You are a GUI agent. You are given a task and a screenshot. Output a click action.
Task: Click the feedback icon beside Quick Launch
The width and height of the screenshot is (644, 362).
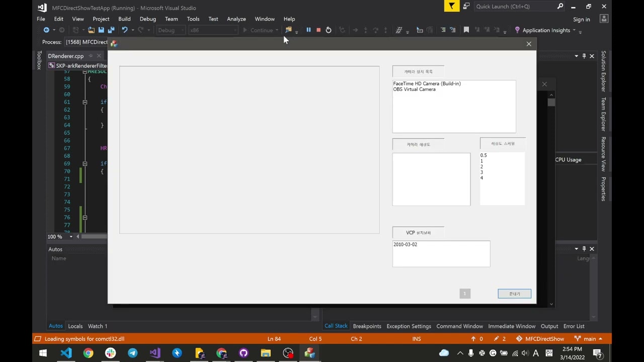[466, 7]
